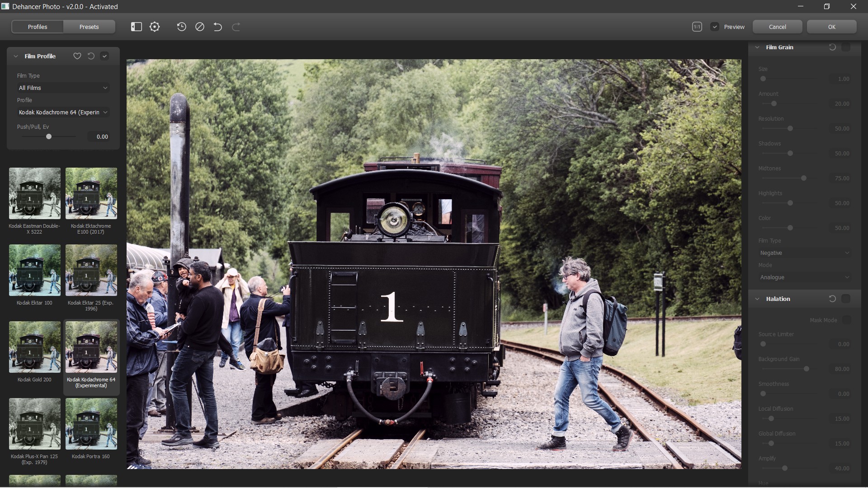Image resolution: width=868 pixels, height=488 pixels.
Task: Reset the Halation section
Action: pyautogui.click(x=832, y=299)
